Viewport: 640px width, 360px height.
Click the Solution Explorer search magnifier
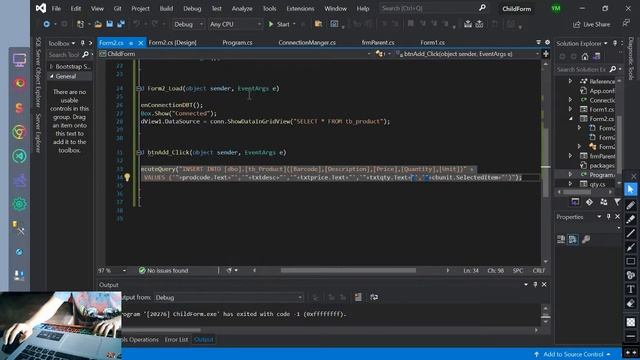point(613,69)
